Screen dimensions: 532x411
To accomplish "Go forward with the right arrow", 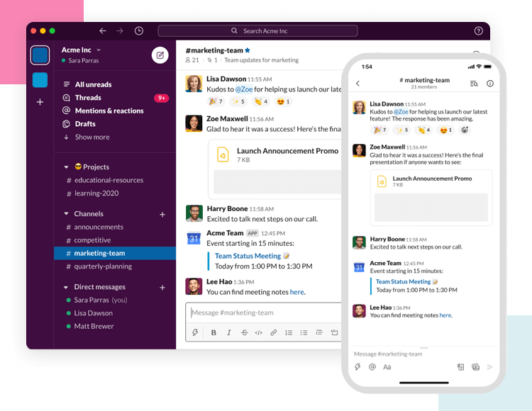I will 120,31.
